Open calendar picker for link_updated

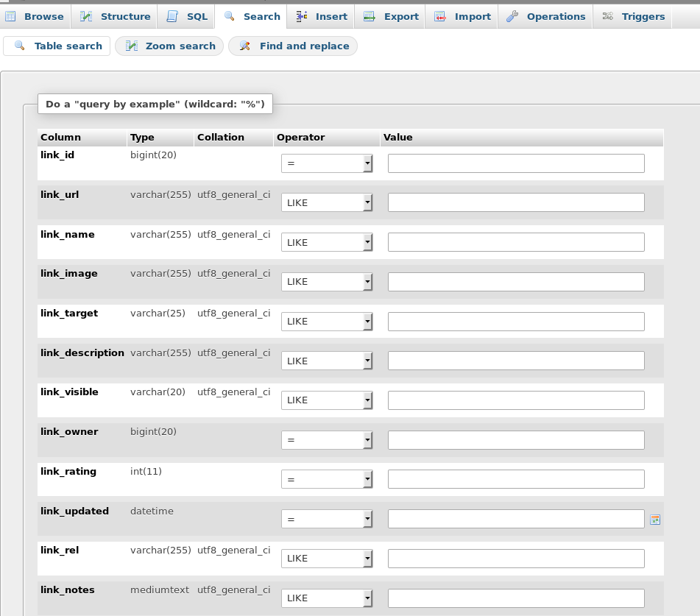(655, 520)
